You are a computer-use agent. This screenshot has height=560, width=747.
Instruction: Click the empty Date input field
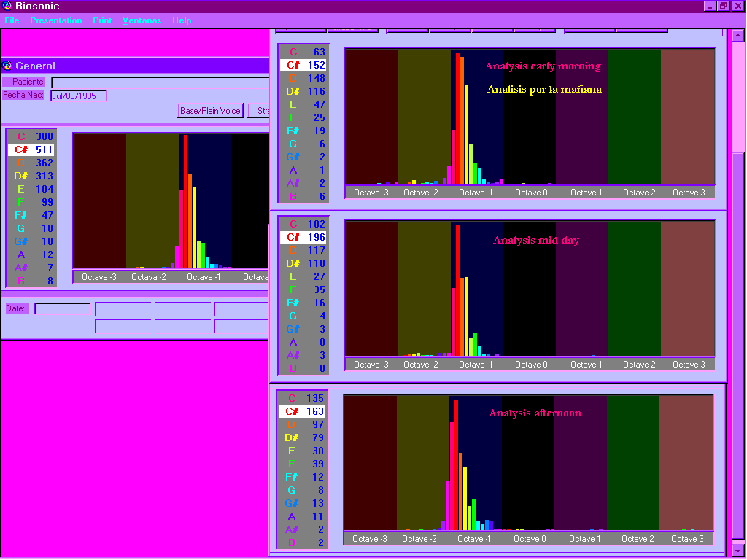[x=63, y=308]
